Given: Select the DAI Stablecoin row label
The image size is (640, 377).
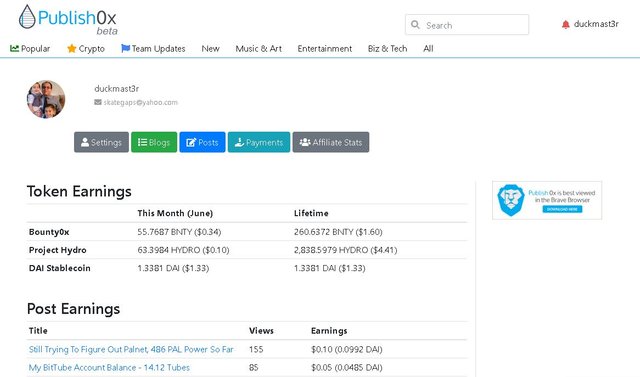Looking at the screenshot, I should pyautogui.click(x=60, y=268).
